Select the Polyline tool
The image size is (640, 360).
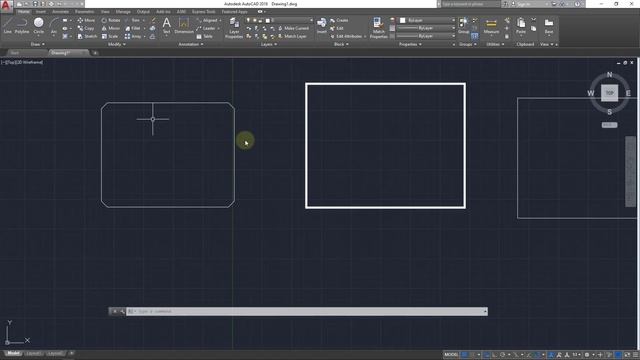[x=22, y=25]
